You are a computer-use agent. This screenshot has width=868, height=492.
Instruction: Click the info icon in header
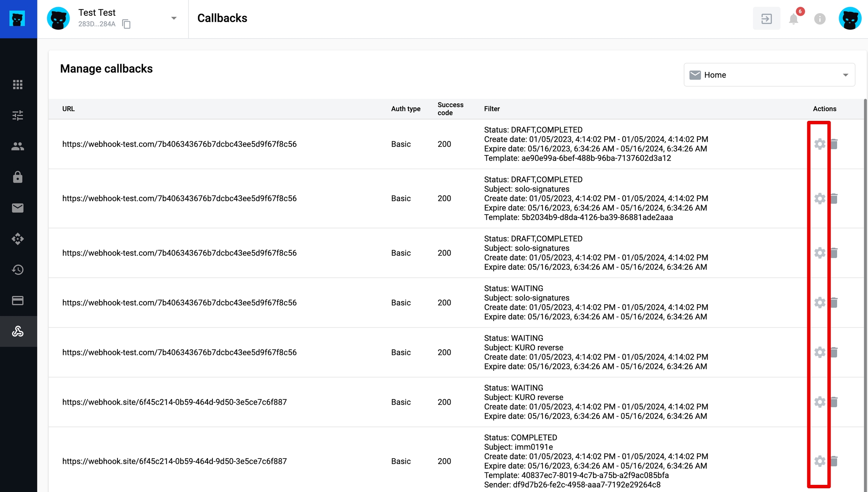[x=820, y=19]
